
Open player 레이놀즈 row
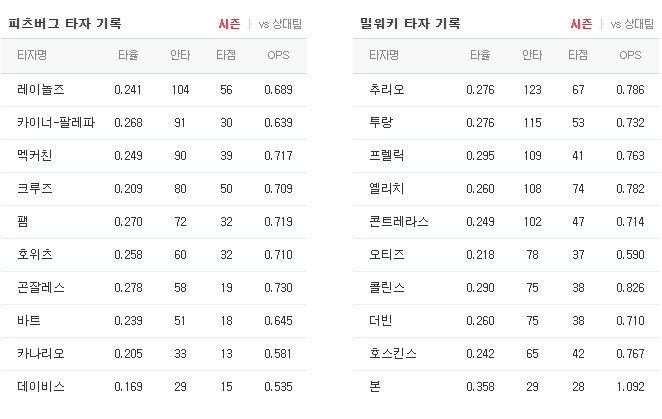154,90
